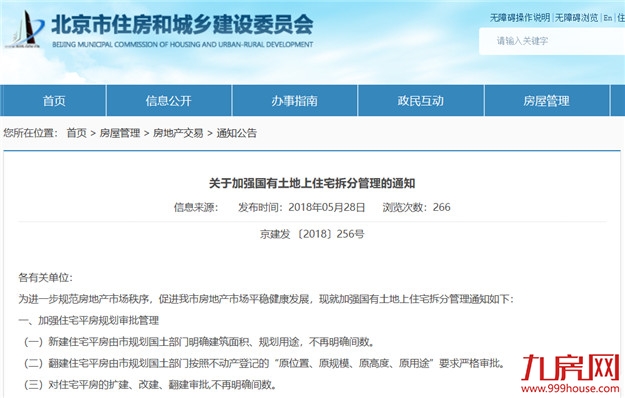Click 房屋管理 in the breadcrumb trail

click(x=120, y=133)
